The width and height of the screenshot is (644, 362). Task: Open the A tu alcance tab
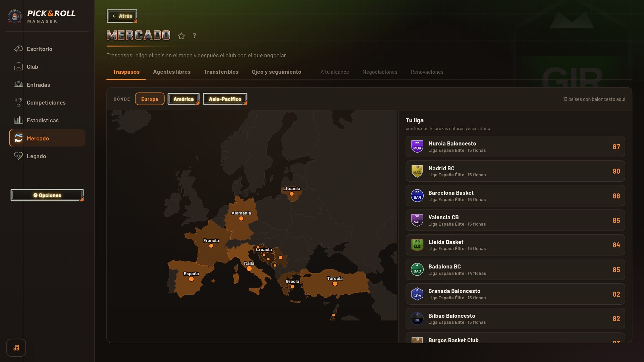[335, 72]
